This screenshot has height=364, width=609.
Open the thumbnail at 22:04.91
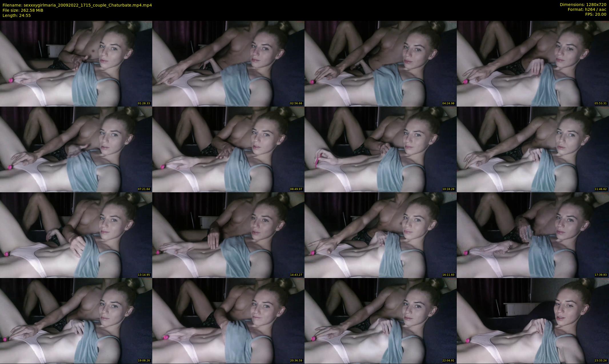pos(380,321)
